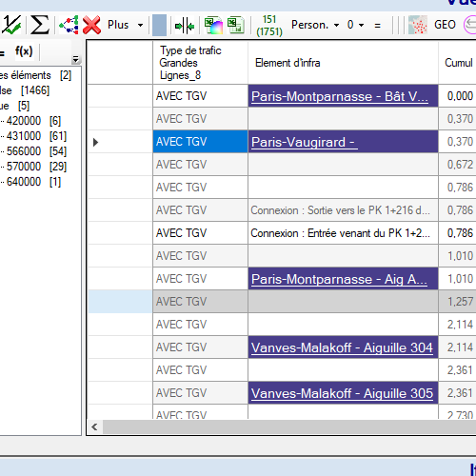Click the Cumul value 1,257
Image resolution: width=476 pixels, height=476 pixels.
[x=460, y=302]
